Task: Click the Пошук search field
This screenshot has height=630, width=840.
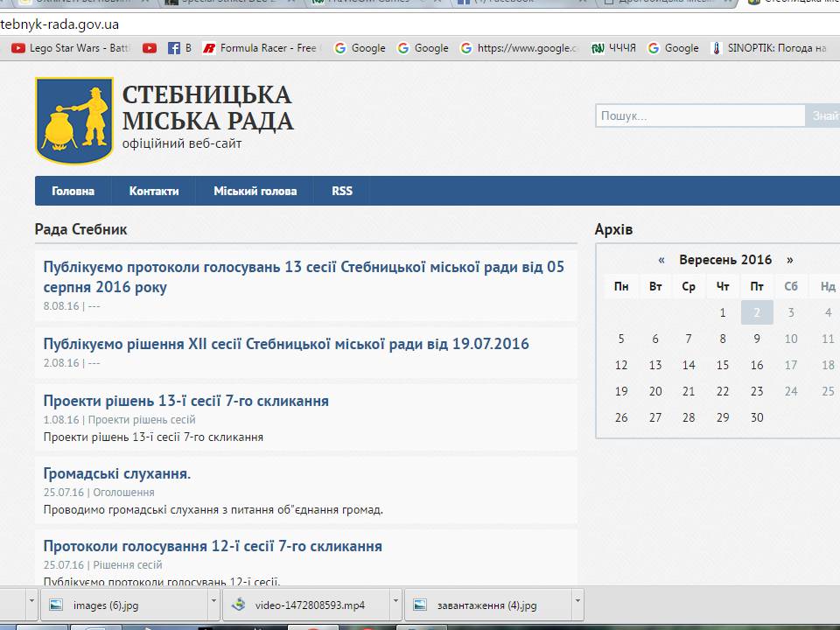Action: 700,115
